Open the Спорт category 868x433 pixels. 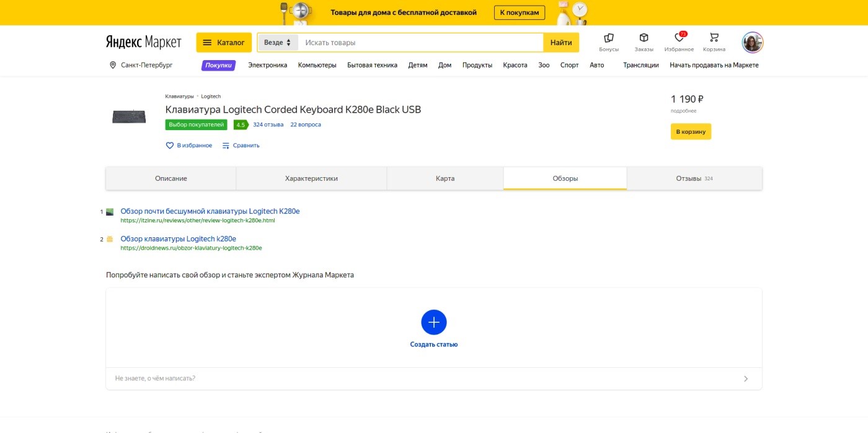point(569,65)
